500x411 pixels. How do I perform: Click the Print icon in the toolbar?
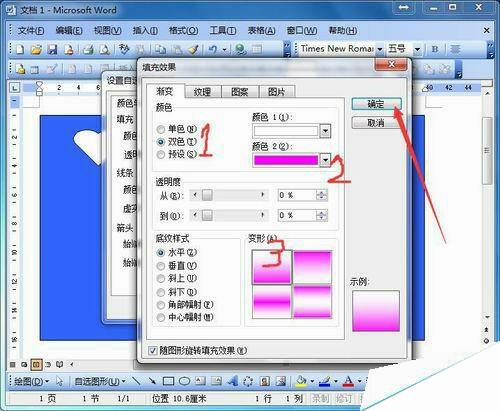click(88, 49)
